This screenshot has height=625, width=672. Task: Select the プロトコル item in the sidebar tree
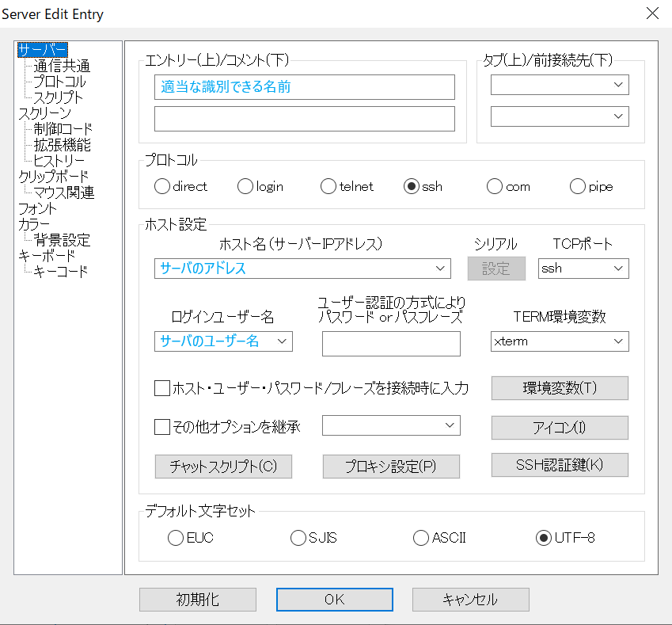point(59,82)
